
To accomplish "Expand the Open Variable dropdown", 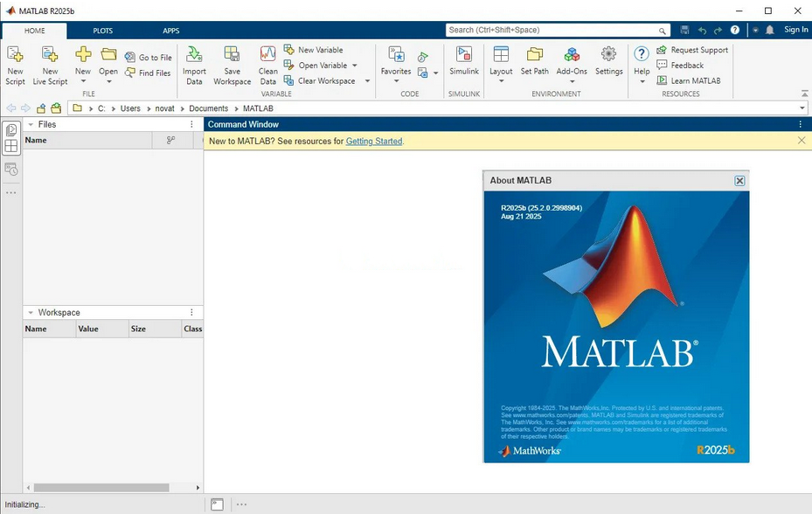I will (x=355, y=66).
